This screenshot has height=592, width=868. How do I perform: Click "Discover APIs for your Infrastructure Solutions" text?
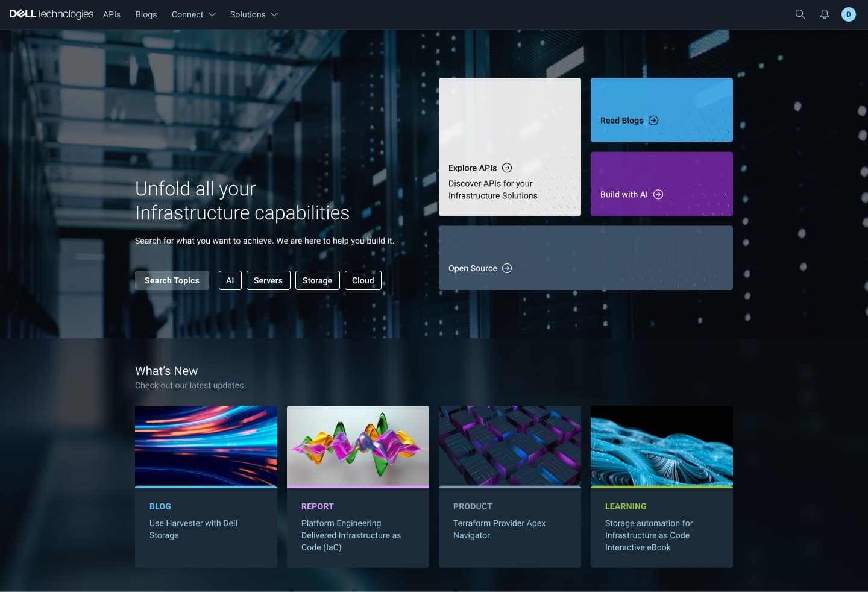point(492,189)
